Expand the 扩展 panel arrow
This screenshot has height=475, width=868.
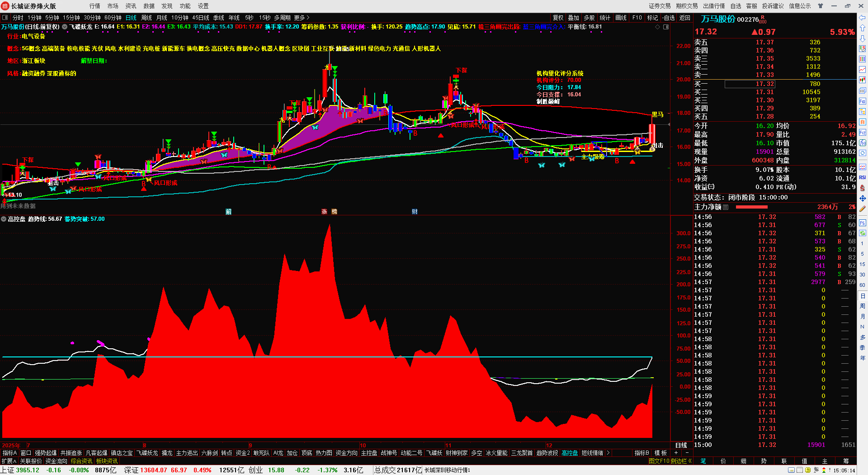9,461
